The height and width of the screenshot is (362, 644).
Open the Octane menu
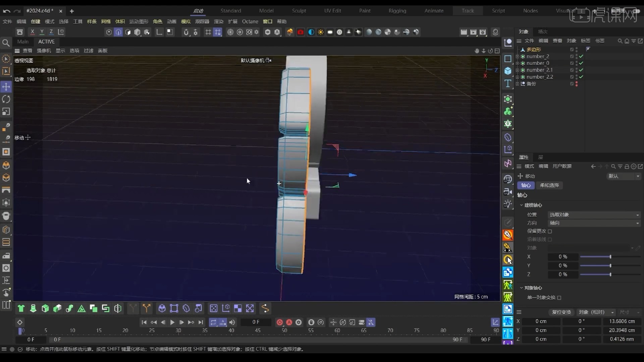pyautogui.click(x=250, y=21)
